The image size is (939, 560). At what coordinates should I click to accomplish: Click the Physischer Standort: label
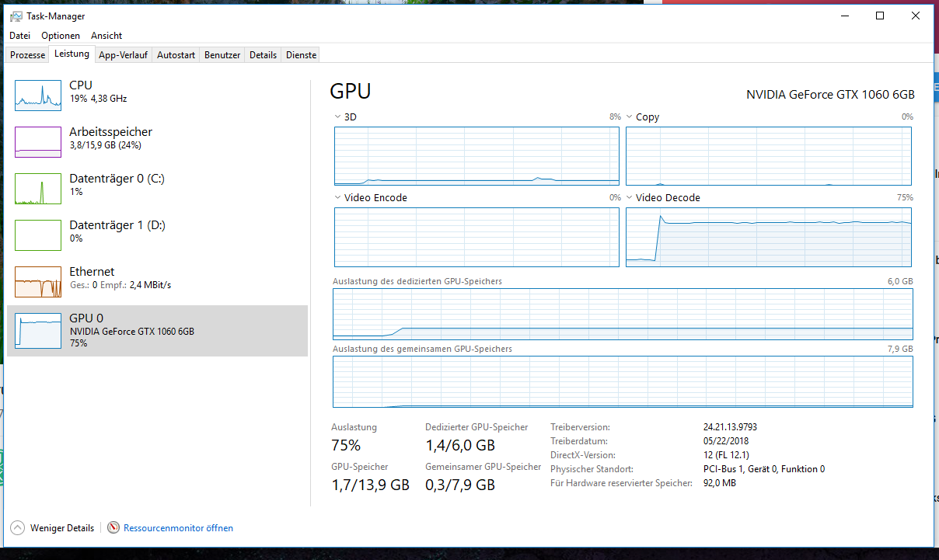pyautogui.click(x=592, y=469)
